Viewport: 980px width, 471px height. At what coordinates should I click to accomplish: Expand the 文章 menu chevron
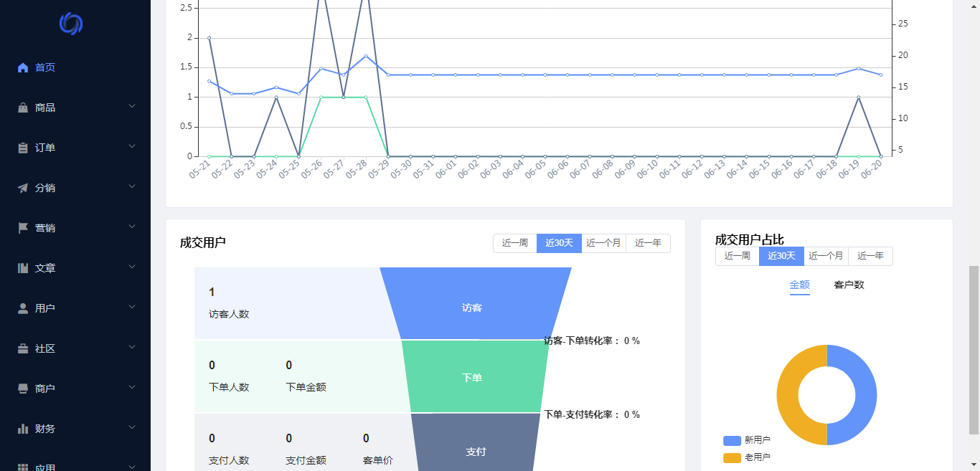pyautogui.click(x=132, y=267)
